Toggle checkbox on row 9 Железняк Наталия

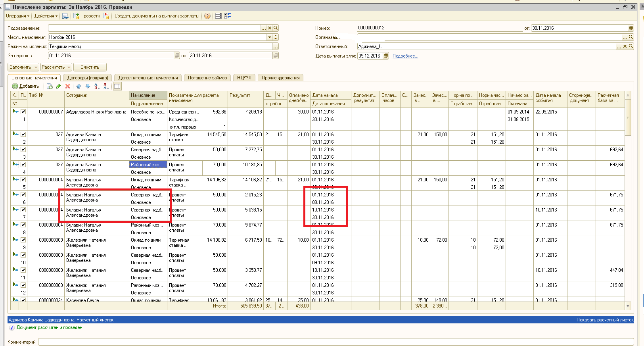(23, 240)
